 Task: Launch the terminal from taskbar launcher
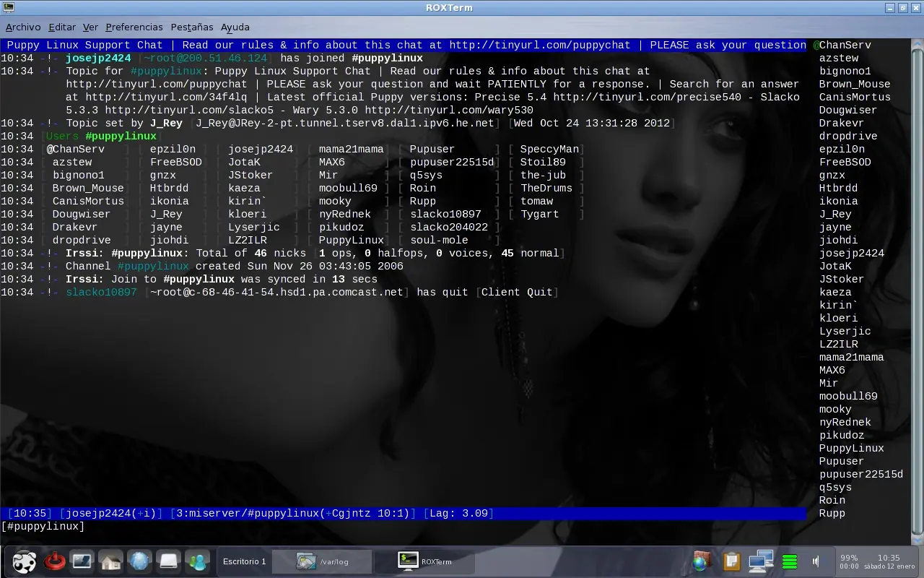click(82, 561)
